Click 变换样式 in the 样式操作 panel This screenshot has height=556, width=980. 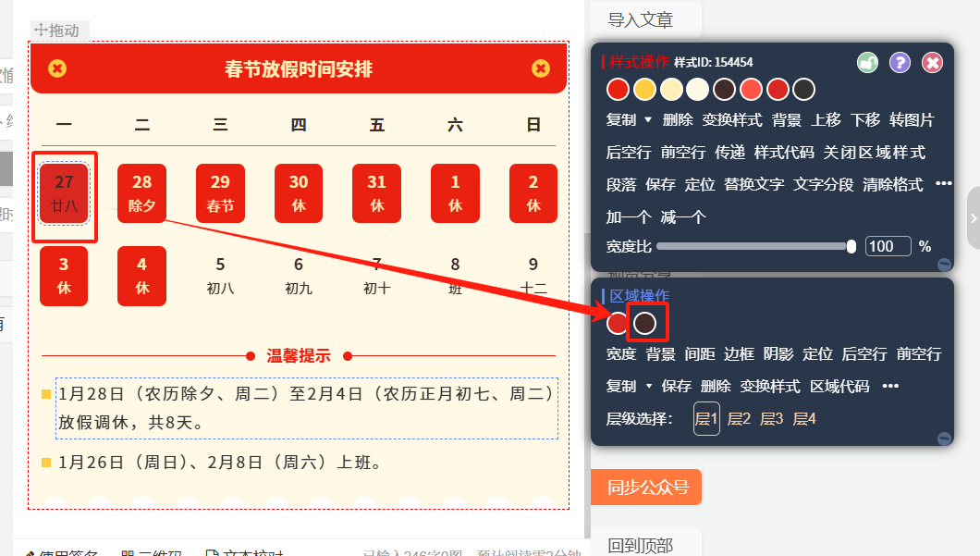click(x=731, y=119)
